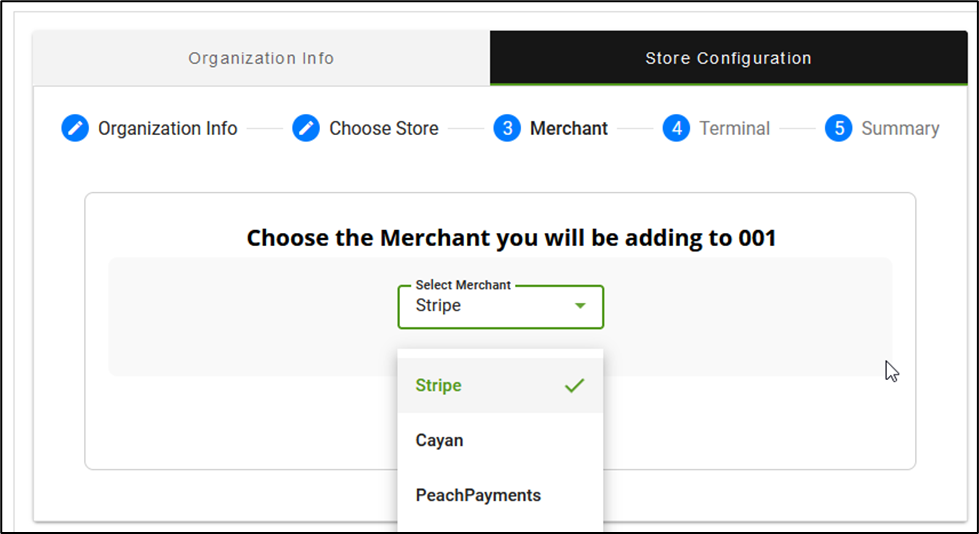Click the pencil icon beside Organization Info step
This screenshot has width=979, height=534.
[75, 128]
